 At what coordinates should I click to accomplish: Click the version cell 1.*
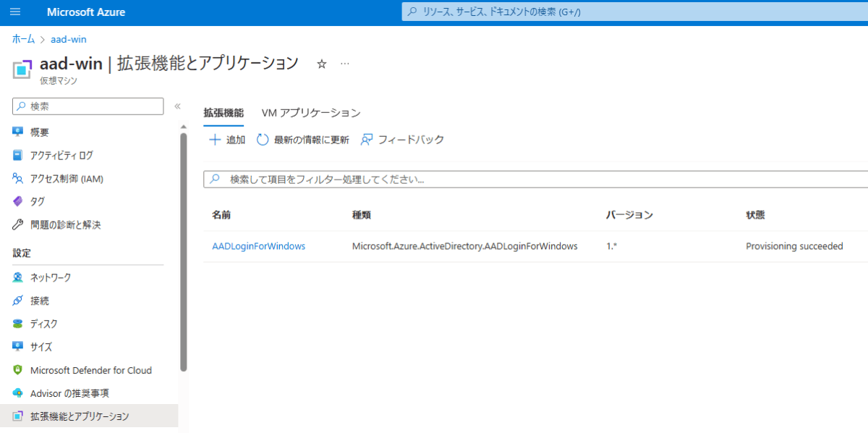click(x=612, y=246)
